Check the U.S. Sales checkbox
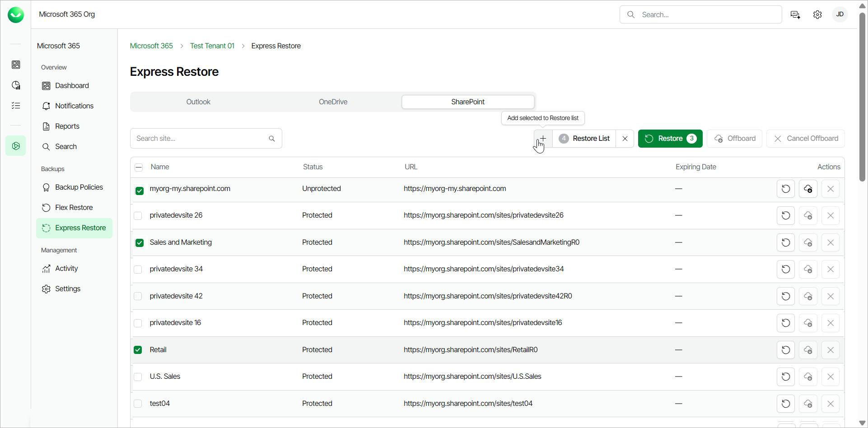Viewport: 868px width, 428px height. click(138, 377)
